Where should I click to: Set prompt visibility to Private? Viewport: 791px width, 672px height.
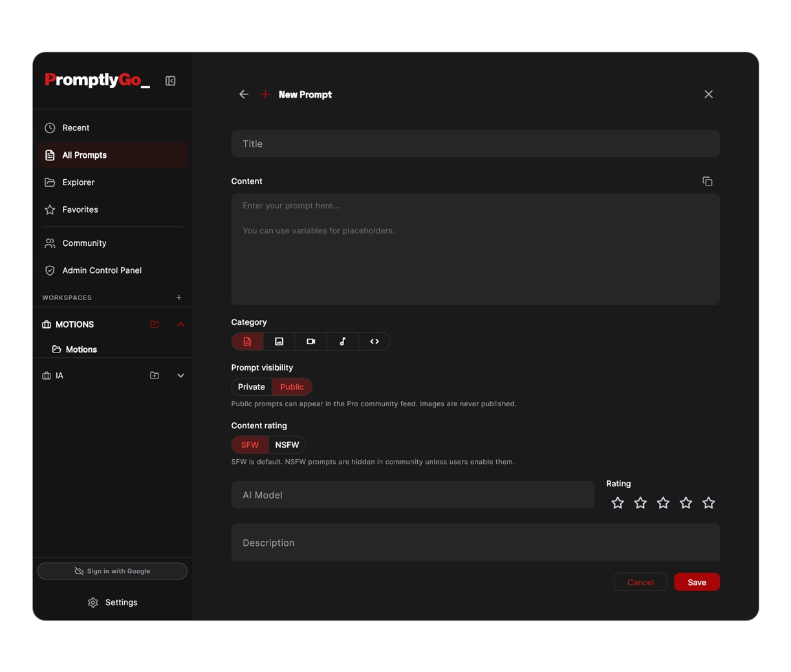pyautogui.click(x=252, y=387)
